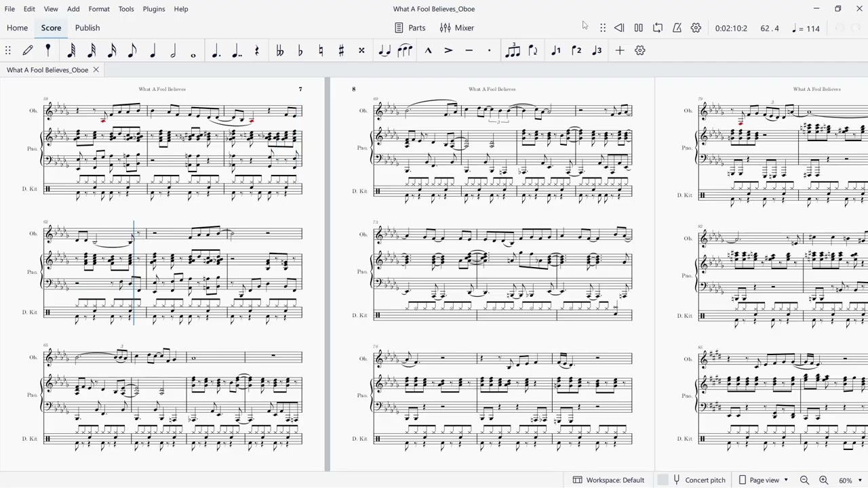Select the 16th note duration
The image size is (868, 488).
112,50
